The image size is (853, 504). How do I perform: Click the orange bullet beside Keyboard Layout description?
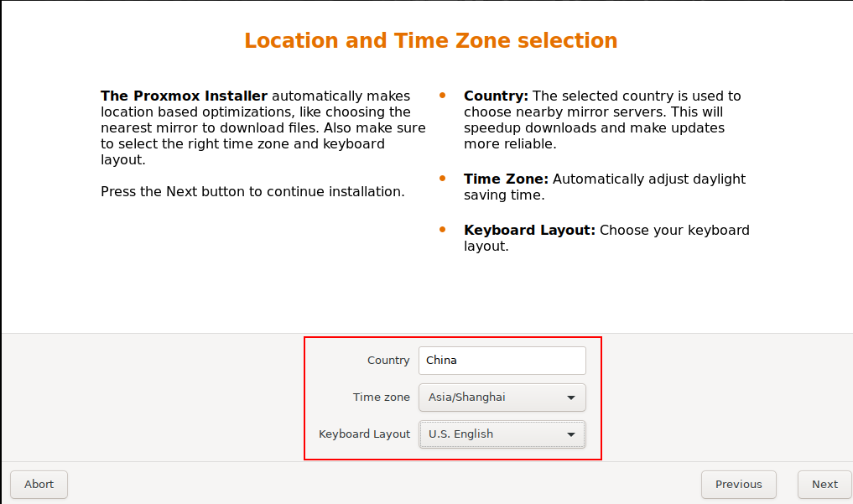click(443, 230)
